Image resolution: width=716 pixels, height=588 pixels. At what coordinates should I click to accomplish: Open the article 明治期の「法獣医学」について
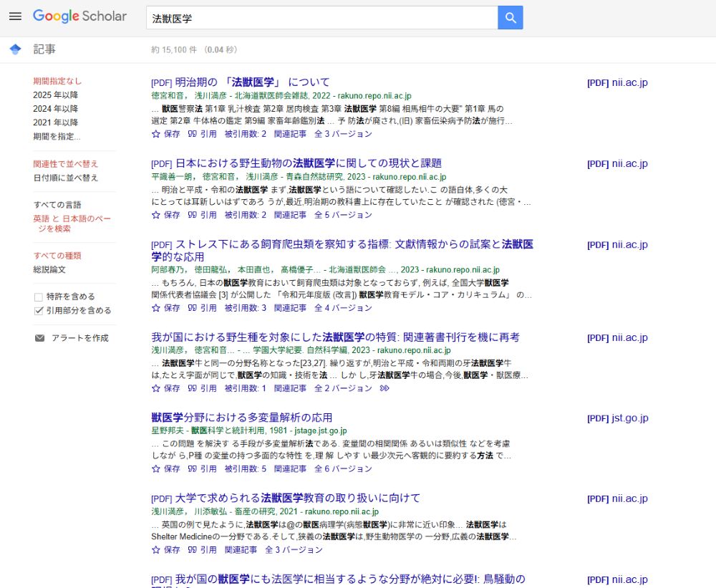[252, 82]
